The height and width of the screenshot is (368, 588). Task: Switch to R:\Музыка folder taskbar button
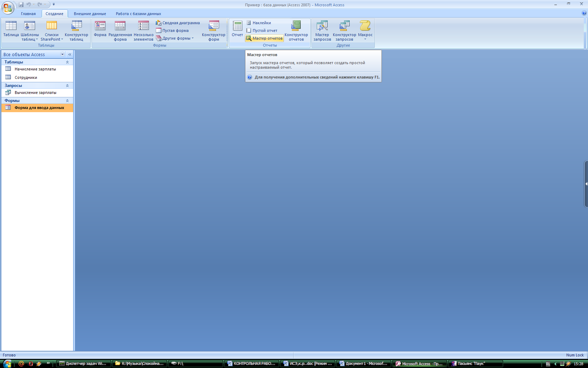[x=140, y=364]
